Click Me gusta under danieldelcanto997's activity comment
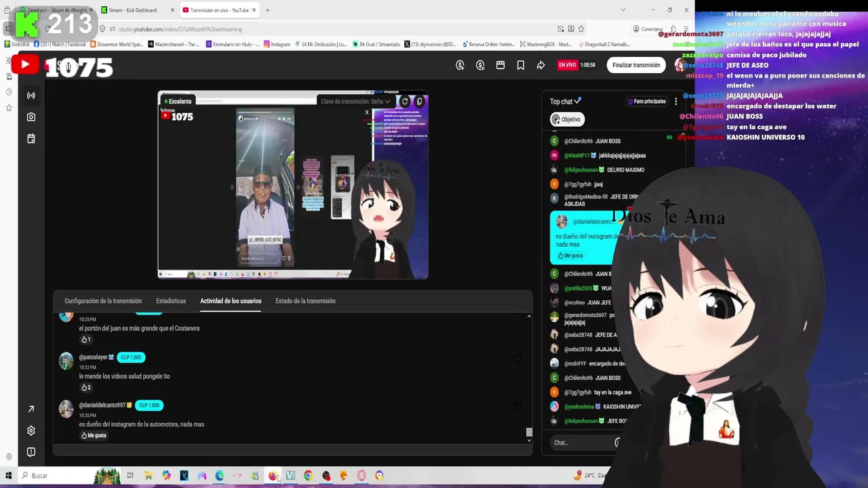868x488 pixels. (94, 436)
